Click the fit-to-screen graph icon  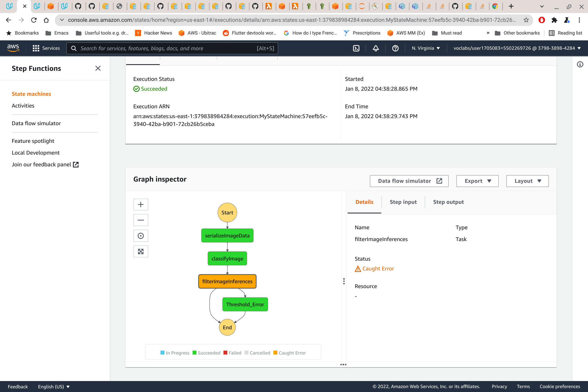(140, 251)
